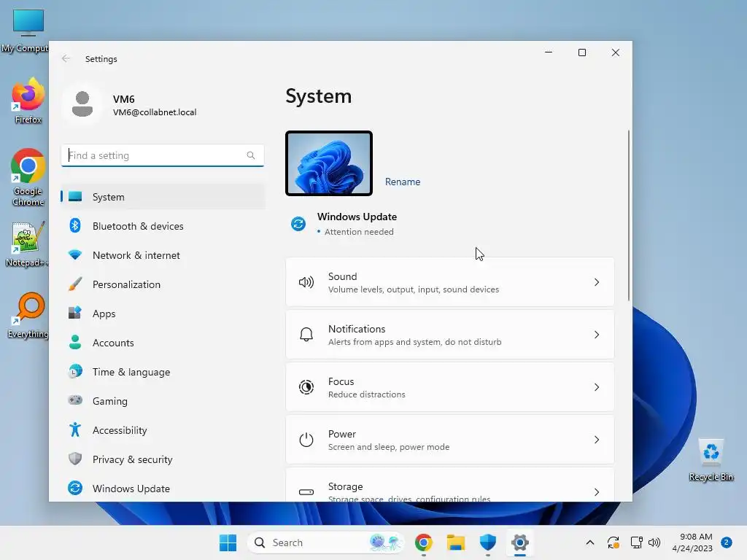Click the Bluetooth icon in Settings sidebar
The image size is (747, 560).
75,226
